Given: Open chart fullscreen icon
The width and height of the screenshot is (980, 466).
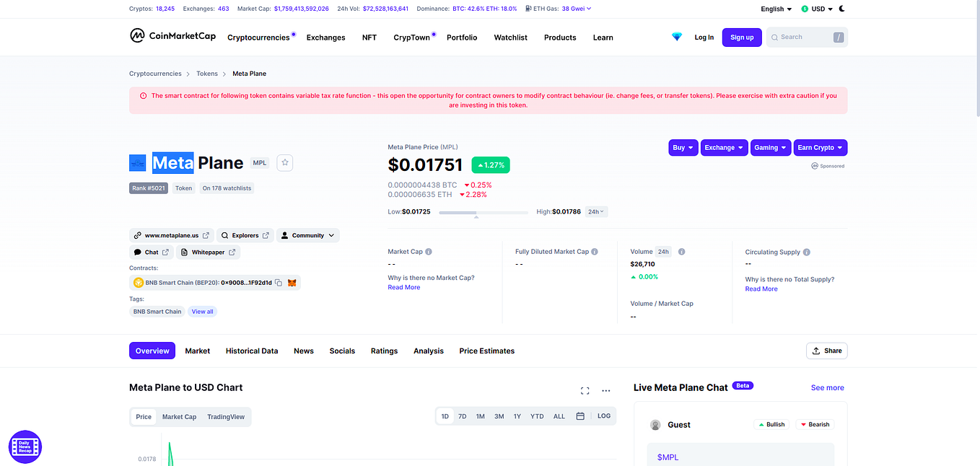Looking at the screenshot, I should [x=585, y=390].
